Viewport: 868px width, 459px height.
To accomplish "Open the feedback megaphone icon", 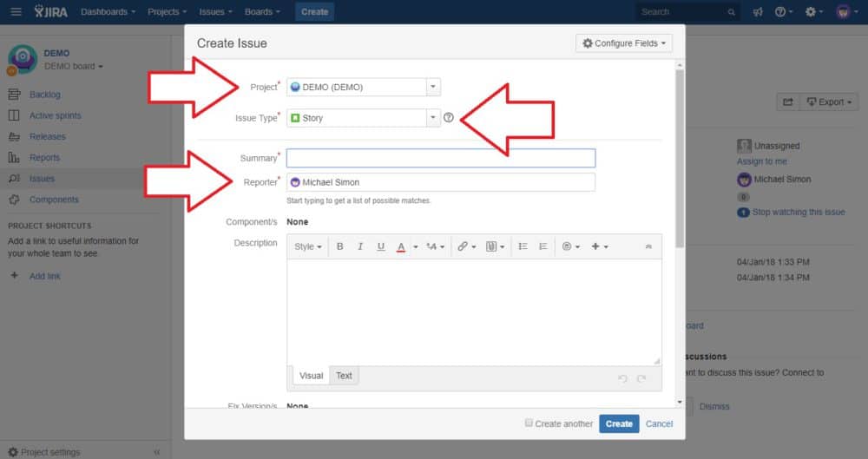I will coord(758,11).
